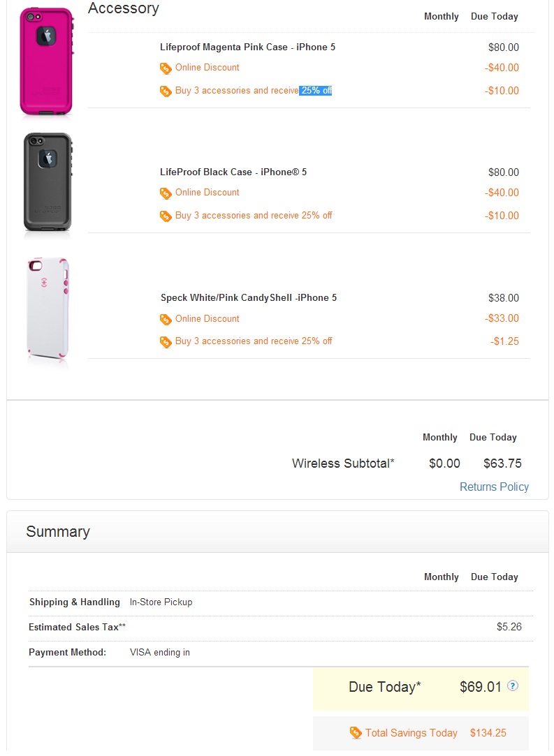Viewport: 554px width, 756px height.
Task: Open the Returns Policy link
Action: pyautogui.click(x=494, y=487)
